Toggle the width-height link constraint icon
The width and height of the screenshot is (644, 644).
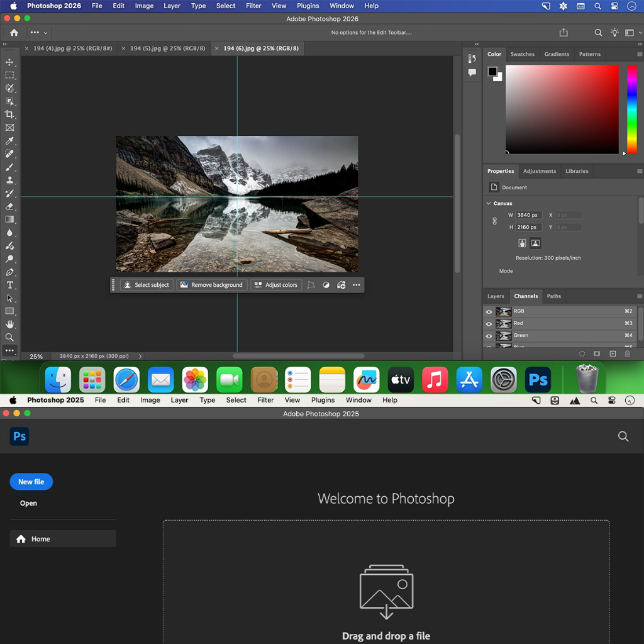pyautogui.click(x=494, y=221)
